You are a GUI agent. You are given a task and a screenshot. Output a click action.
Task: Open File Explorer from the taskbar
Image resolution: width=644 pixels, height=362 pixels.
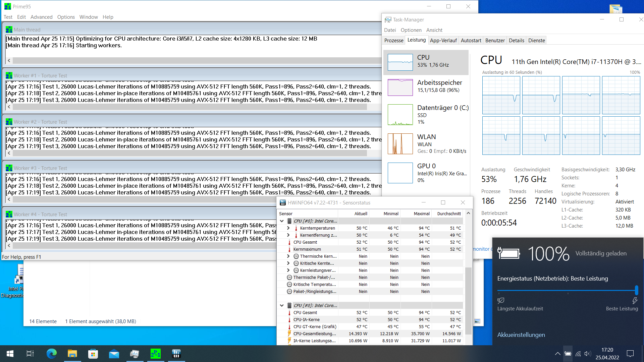pyautogui.click(x=72, y=354)
